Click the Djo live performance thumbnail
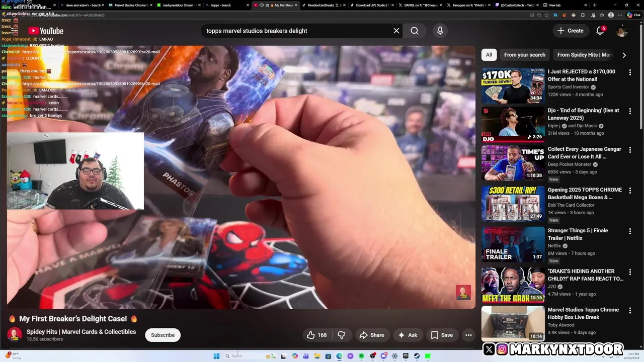 513,124
